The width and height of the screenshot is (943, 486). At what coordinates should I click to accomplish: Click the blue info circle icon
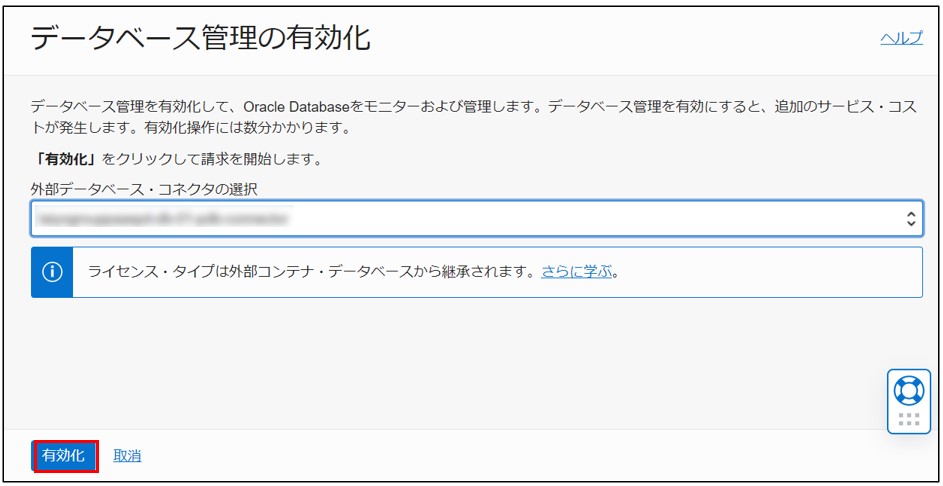click(53, 272)
